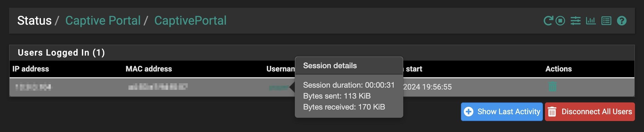The image size is (644, 132).
Task: Open related settings sliders icon
Action: [575, 21]
